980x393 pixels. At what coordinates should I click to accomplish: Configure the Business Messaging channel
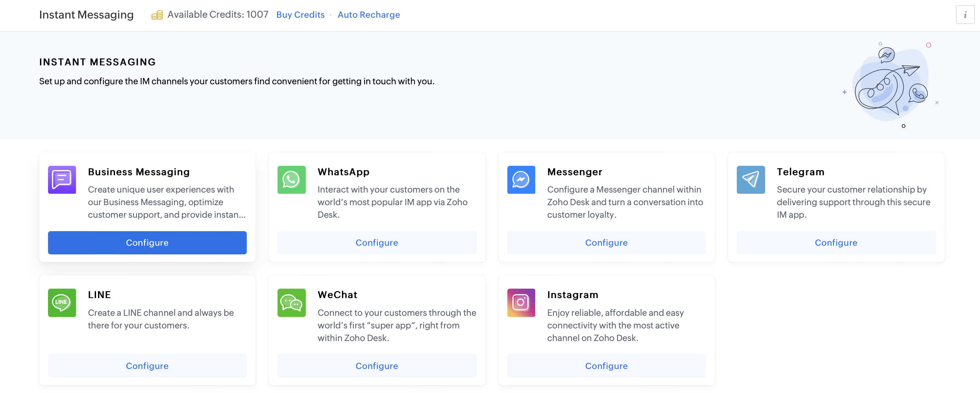click(x=147, y=243)
